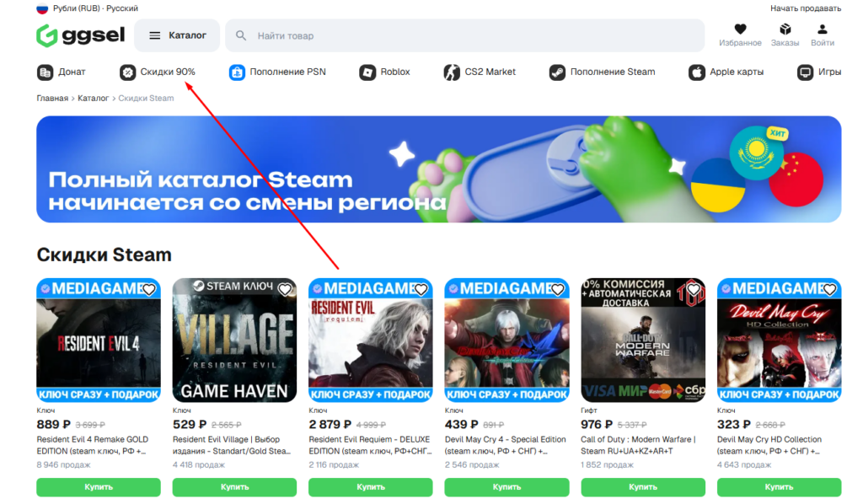Viewport: 863px width, 504px height.
Task: Open Call of Duty Modern Warfare image
Action: tap(643, 340)
